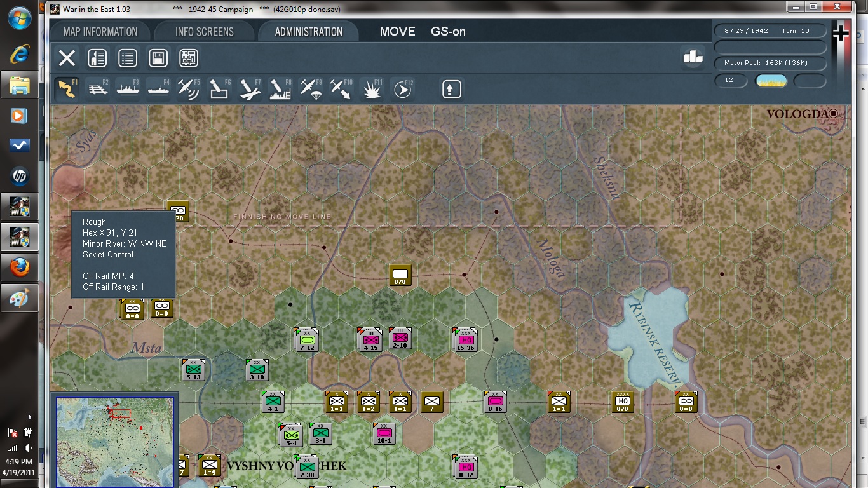Screen dimensions: 868x488
Task: Click the clear weather wheat indicator
Action: click(771, 81)
